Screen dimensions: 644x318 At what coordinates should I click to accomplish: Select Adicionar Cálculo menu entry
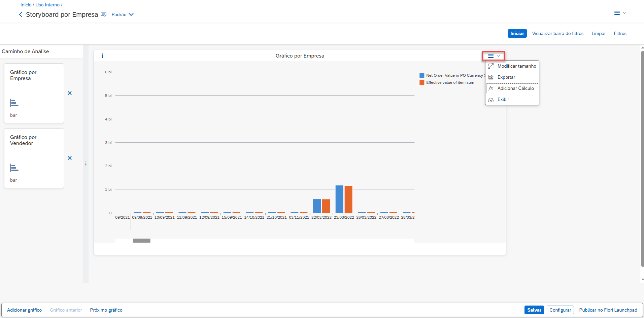pos(515,89)
